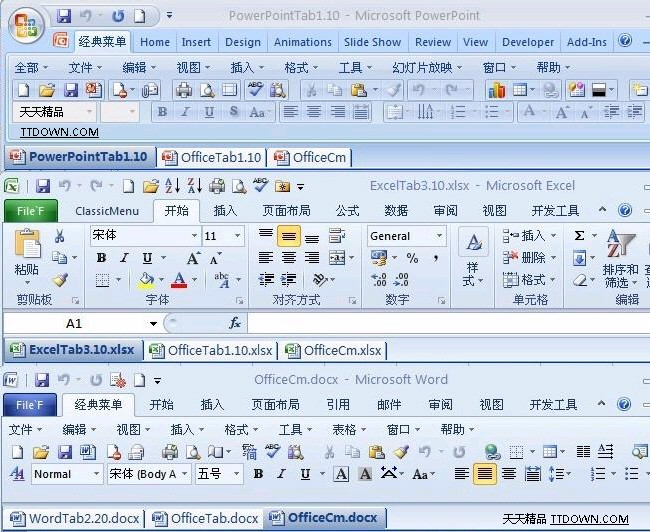This screenshot has height=532, width=650.
Task: Click Sort Descending icon in Excel quick access toolbar
Action: point(194,186)
